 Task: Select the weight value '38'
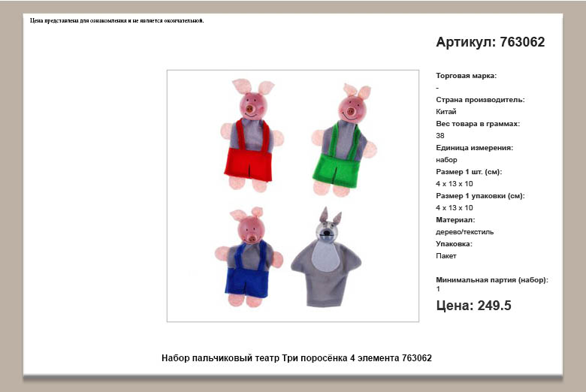(439, 136)
